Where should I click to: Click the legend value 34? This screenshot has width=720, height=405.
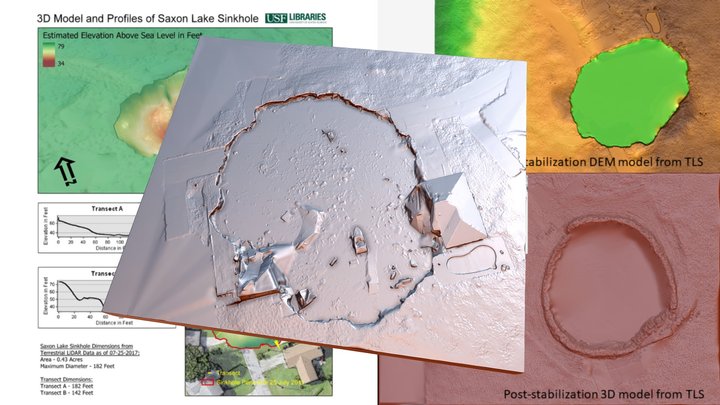coord(61,63)
